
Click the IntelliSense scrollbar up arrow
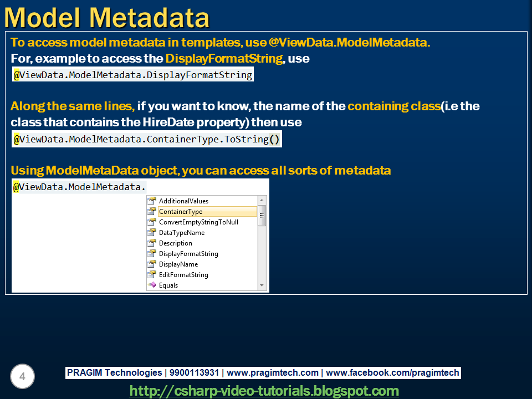pos(262,200)
